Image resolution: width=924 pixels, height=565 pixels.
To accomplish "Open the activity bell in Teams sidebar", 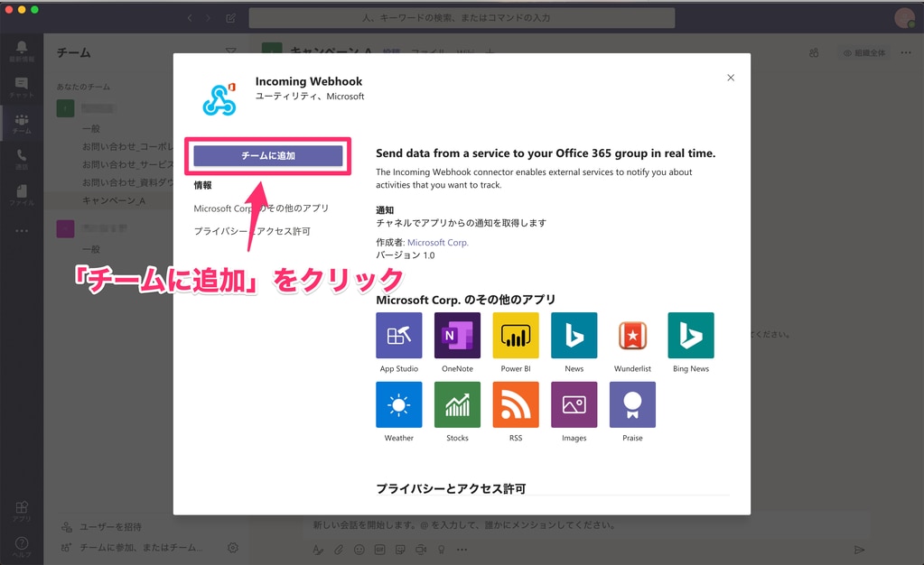I will pyautogui.click(x=21, y=51).
